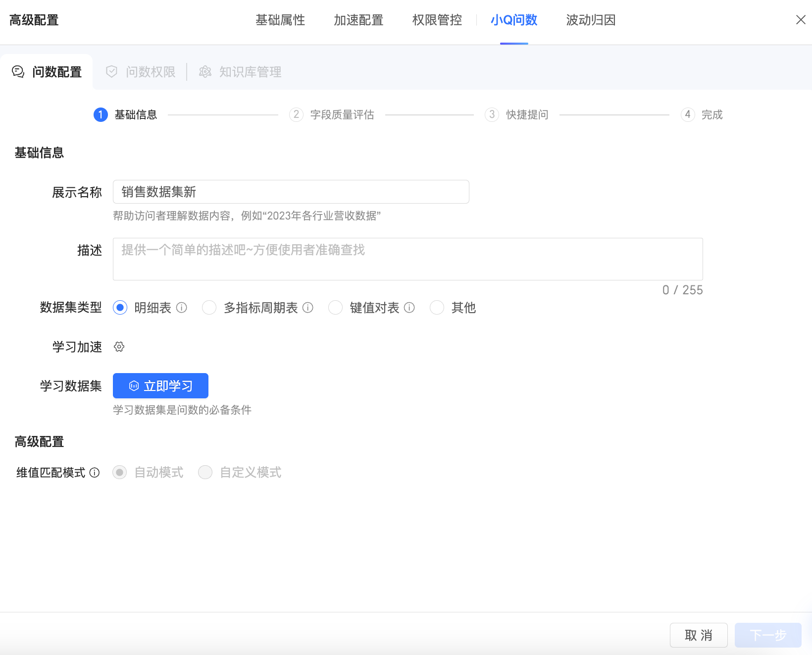This screenshot has width=812, height=655.
Task: Click the 下一步 button
Action: (x=768, y=635)
